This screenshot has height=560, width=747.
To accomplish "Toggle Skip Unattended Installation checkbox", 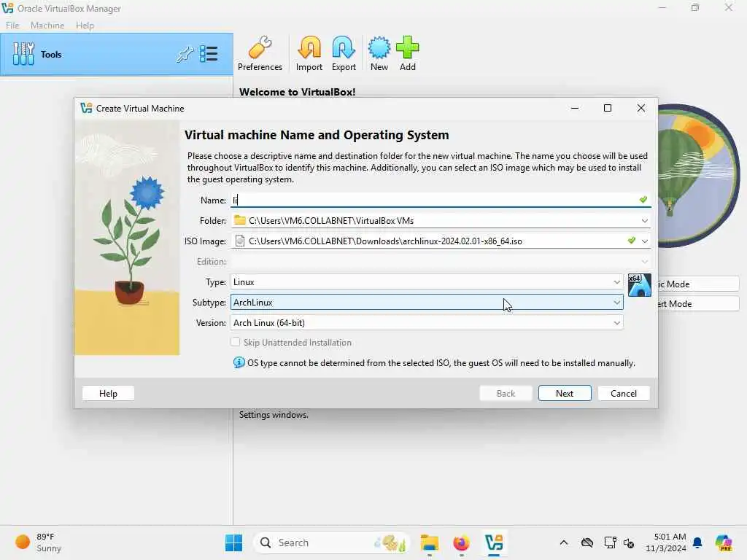I will pos(236,342).
